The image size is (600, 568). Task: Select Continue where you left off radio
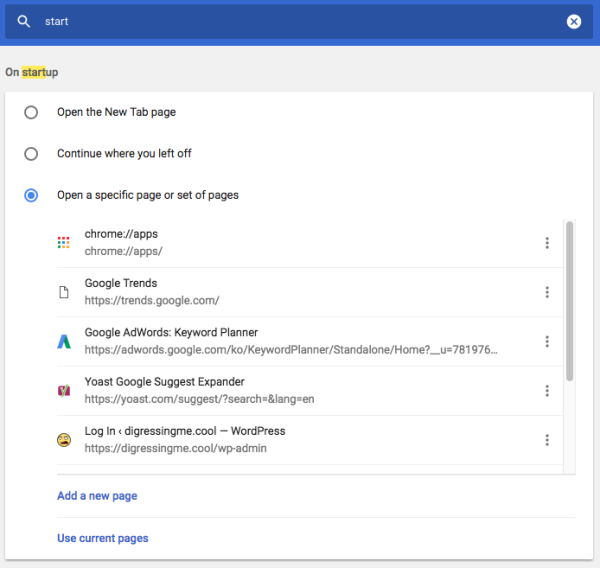tap(31, 154)
